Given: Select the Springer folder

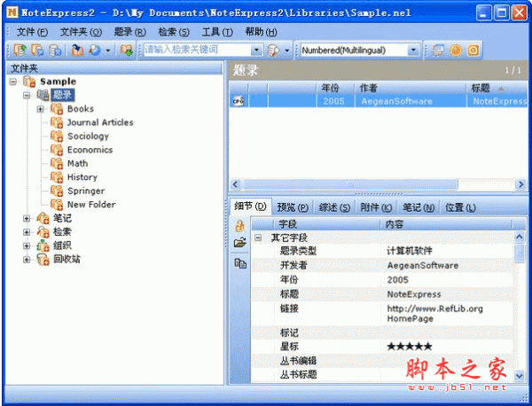Looking at the screenshot, I should coord(86,191).
